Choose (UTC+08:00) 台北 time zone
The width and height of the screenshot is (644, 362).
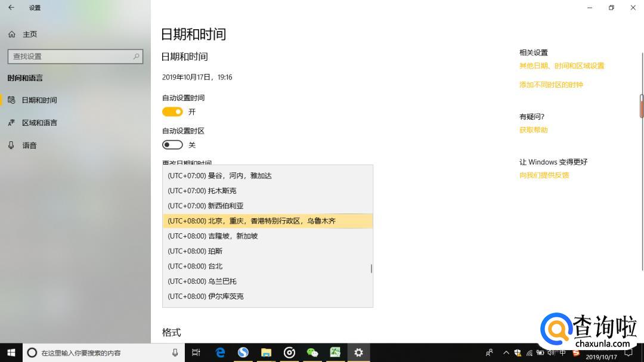(268, 266)
